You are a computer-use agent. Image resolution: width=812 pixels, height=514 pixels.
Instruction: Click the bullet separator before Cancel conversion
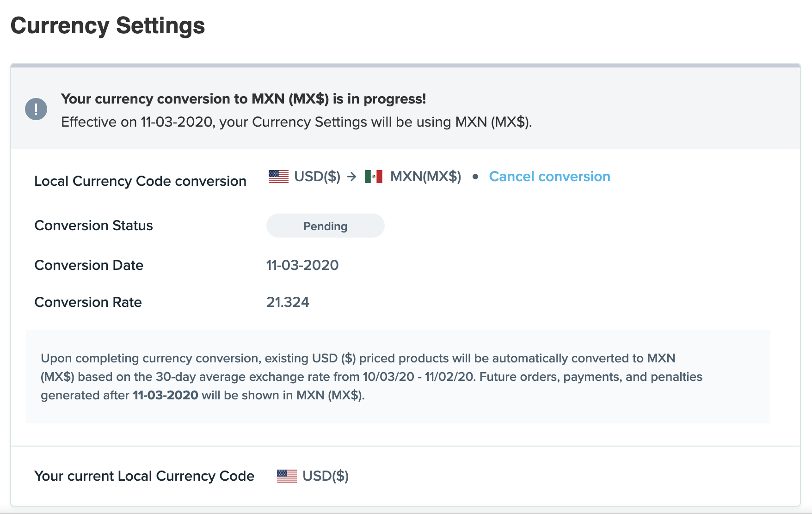475,177
